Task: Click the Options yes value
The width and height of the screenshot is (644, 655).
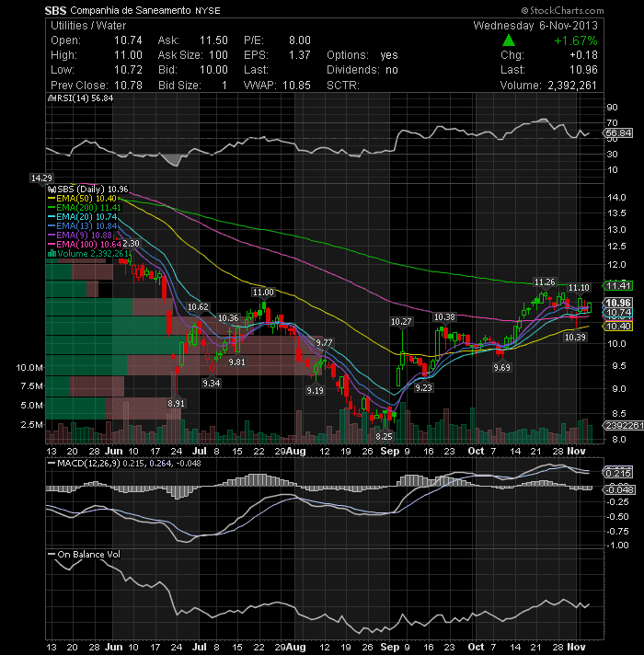Action: tap(389, 55)
